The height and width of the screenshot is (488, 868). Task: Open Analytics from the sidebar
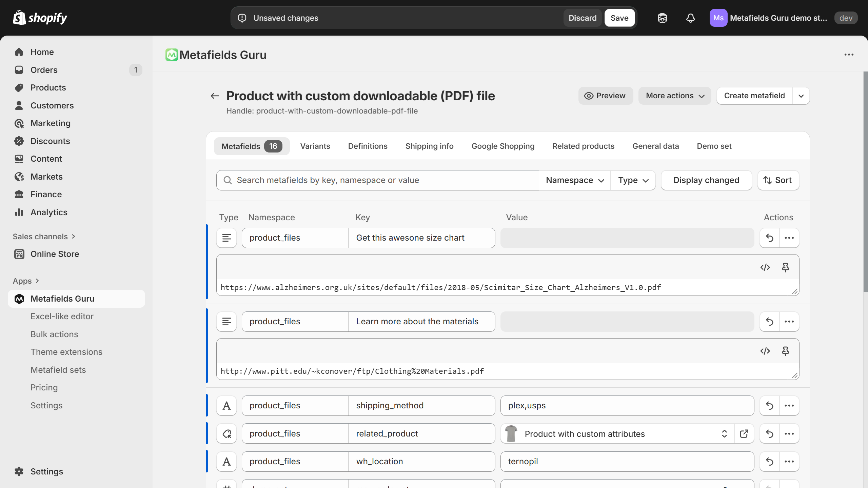click(x=49, y=212)
